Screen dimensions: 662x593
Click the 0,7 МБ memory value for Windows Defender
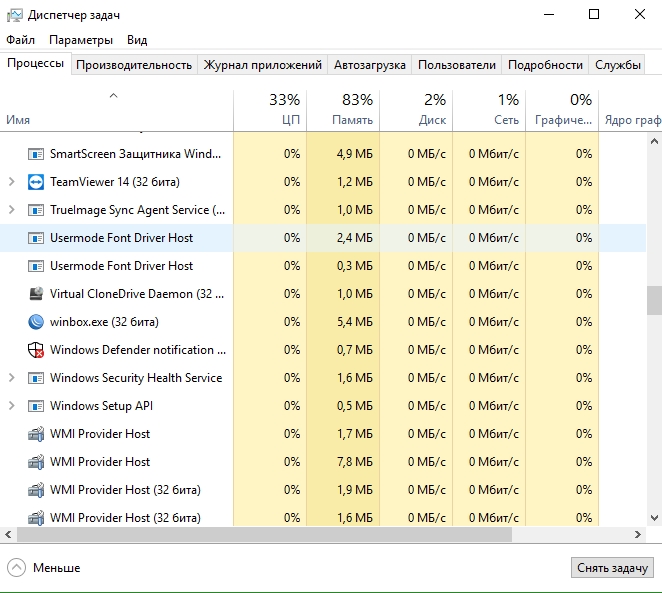(355, 350)
